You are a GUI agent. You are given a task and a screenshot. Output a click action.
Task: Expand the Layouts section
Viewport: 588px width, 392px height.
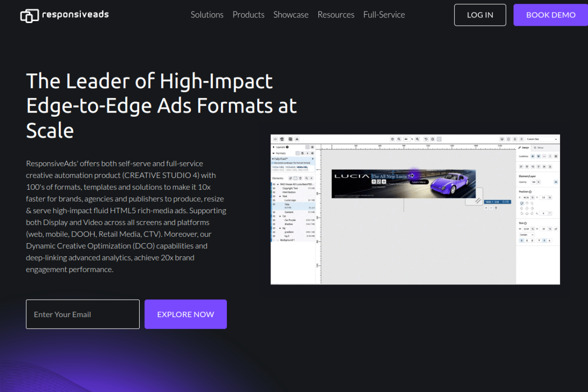click(x=274, y=147)
